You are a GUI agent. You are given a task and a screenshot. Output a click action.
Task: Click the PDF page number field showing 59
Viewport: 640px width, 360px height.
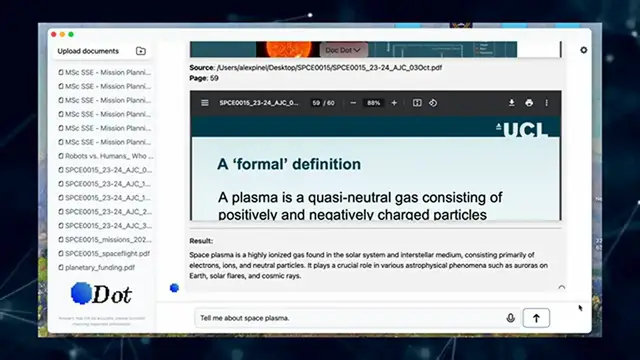pyautogui.click(x=316, y=103)
